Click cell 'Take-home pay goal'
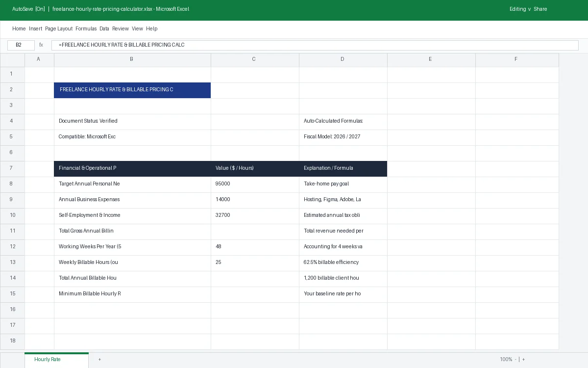588x368 pixels. (343, 184)
